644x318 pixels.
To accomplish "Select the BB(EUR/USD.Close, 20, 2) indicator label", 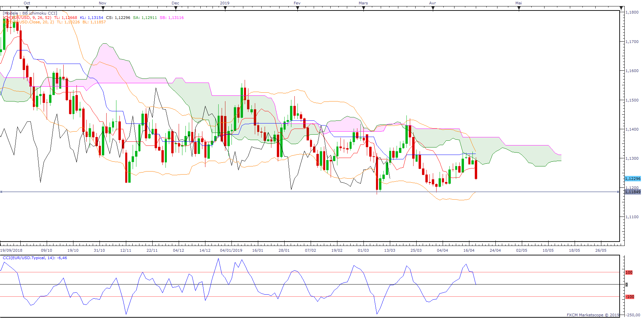I will 28,22.
